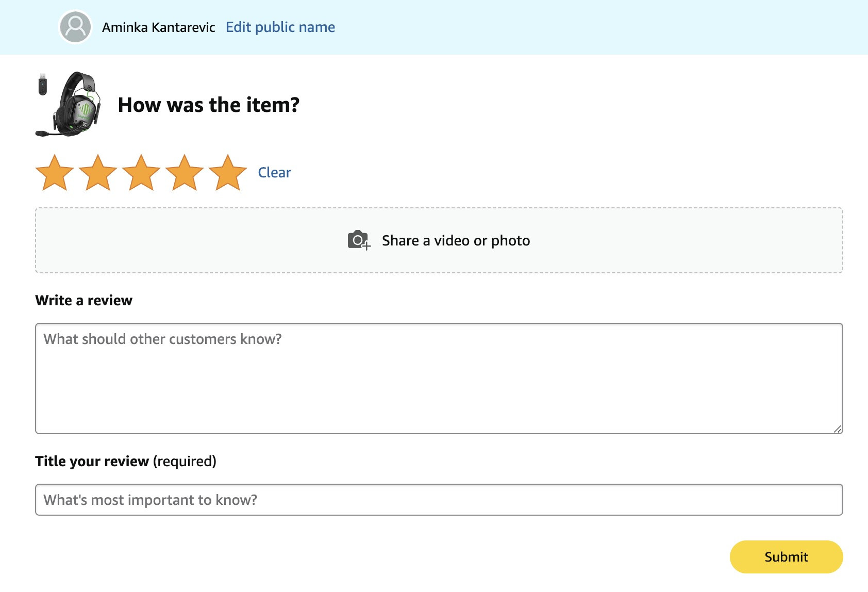Select the first rating star
The width and height of the screenshot is (868, 592).
click(x=55, y=173)
